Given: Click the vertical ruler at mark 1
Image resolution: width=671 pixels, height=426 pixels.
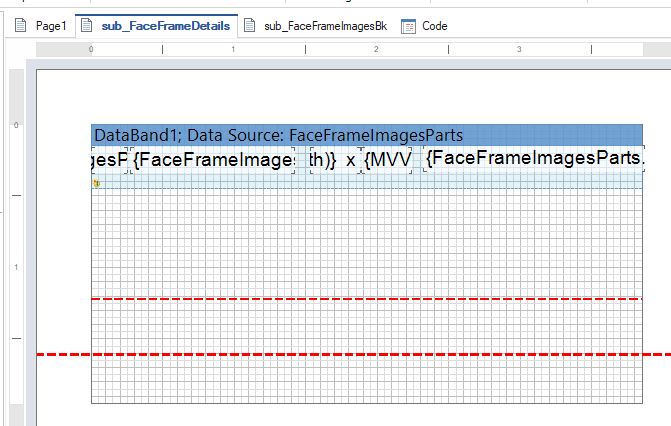Looking at the screenshot, I should (x=16, y=267).
